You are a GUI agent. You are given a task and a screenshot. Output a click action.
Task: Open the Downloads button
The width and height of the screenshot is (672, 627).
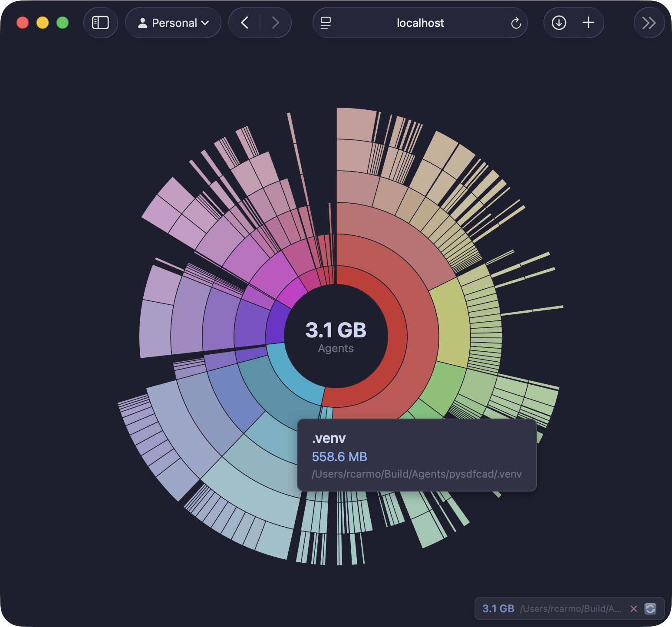pos(559,23)
